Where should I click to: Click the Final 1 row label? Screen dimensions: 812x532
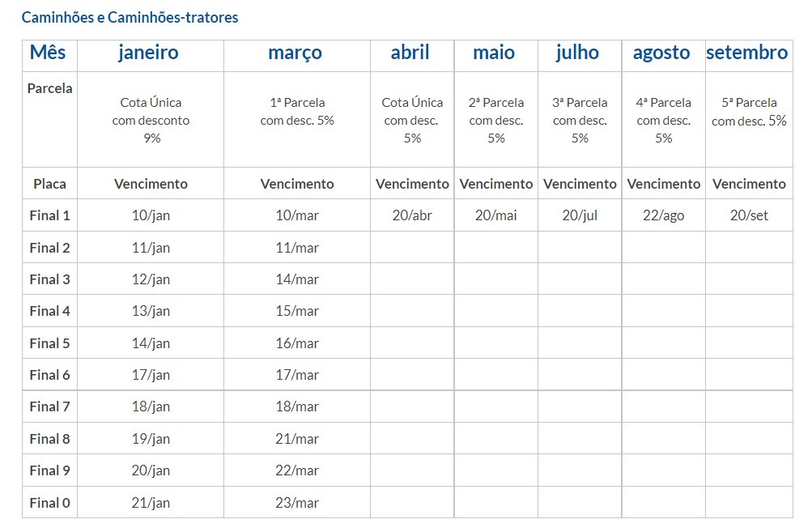[50, 215]
